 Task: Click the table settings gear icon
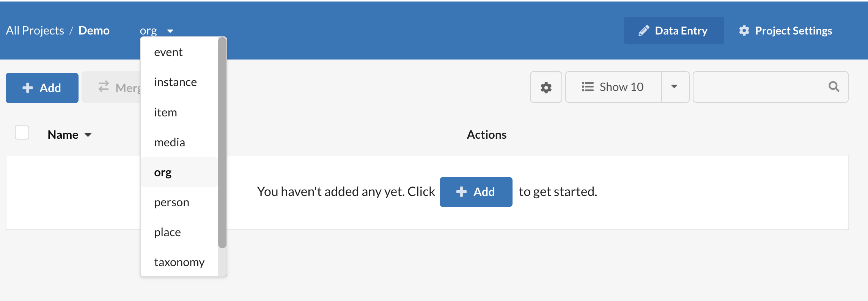(546, 87)
